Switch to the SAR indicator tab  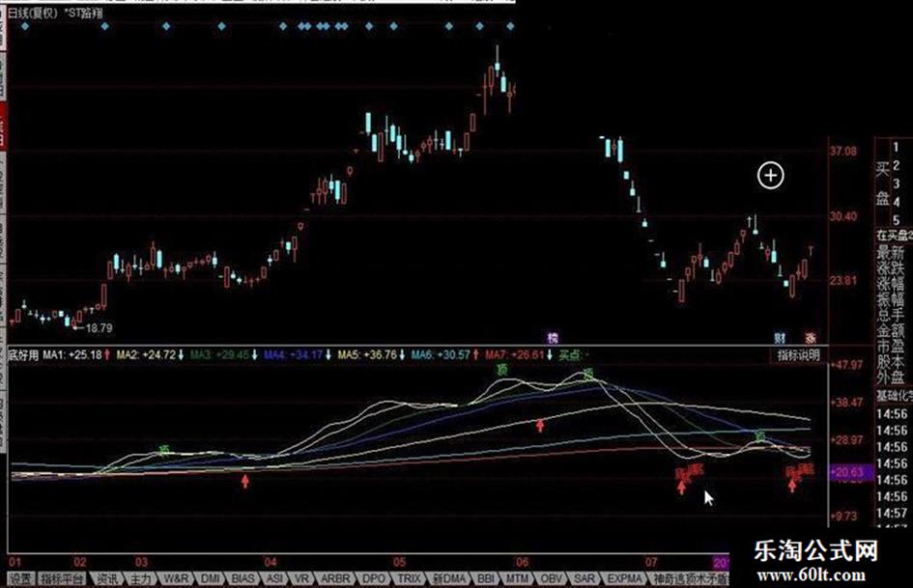(x=584, y=578)
